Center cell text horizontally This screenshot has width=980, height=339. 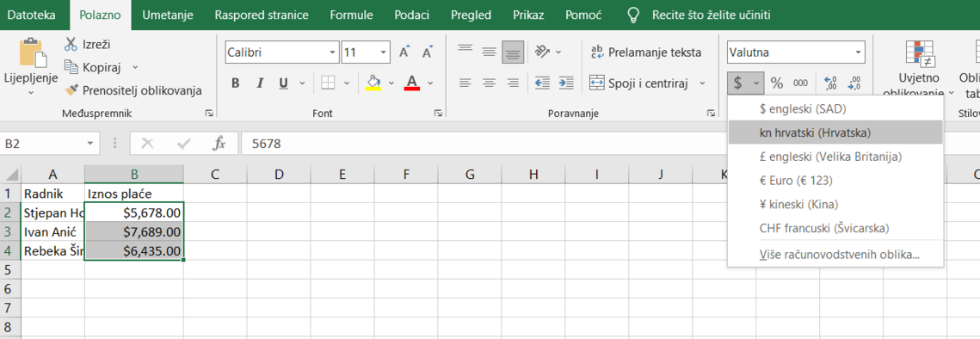[x=490, y=83]
